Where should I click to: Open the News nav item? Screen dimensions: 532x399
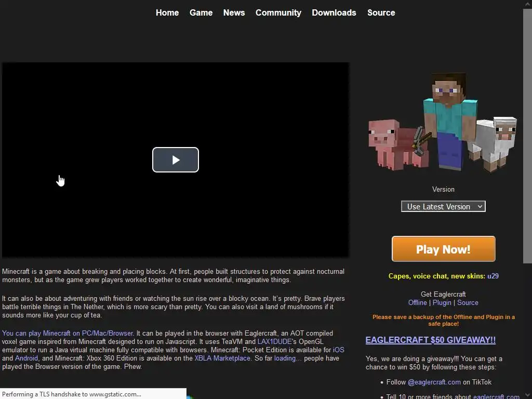coord(234,12)
